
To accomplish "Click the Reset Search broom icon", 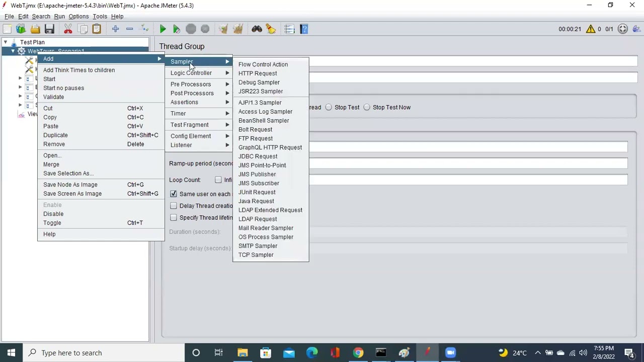I will coord(271,29).
